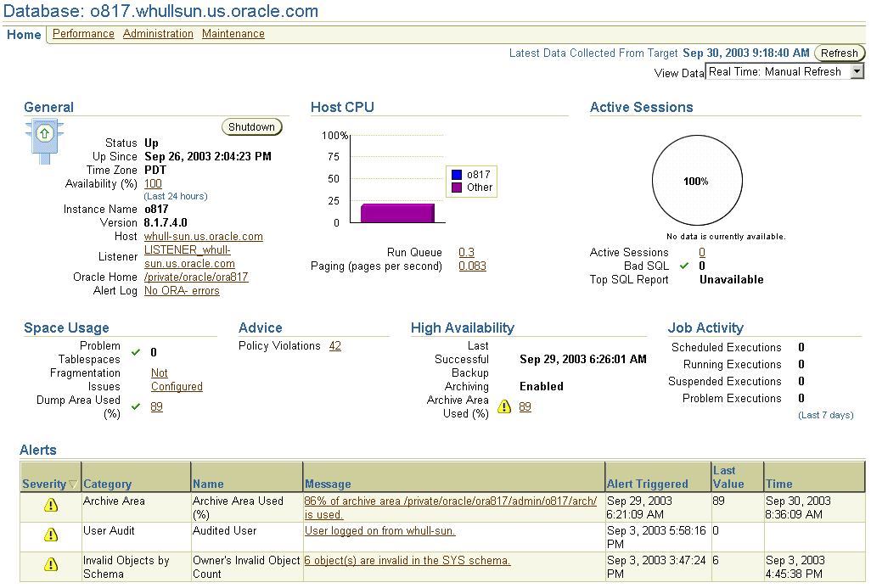The image size is (871, 588).
Task: Open the whull-sun.us.oracle.com host link
Action: [203, 236]
